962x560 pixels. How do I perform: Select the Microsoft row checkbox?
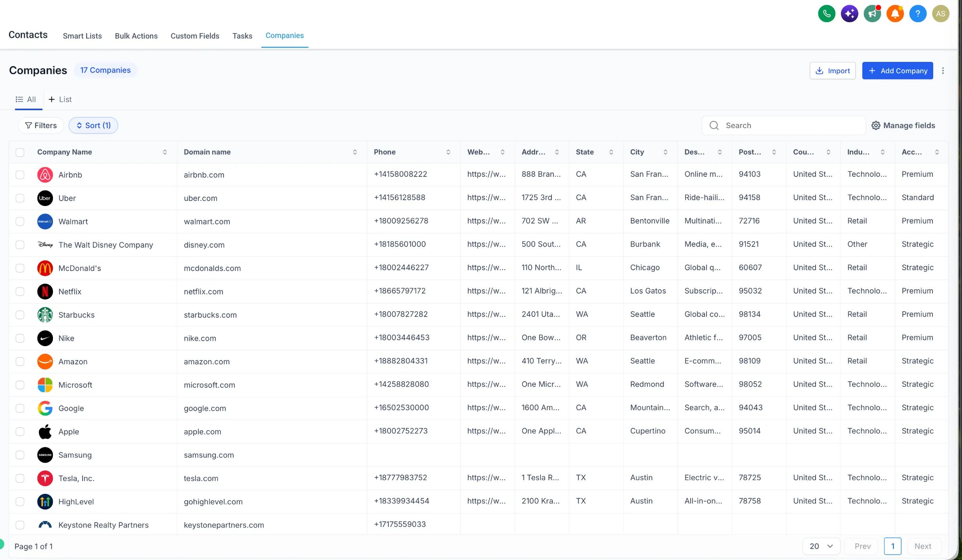point(20,385)
